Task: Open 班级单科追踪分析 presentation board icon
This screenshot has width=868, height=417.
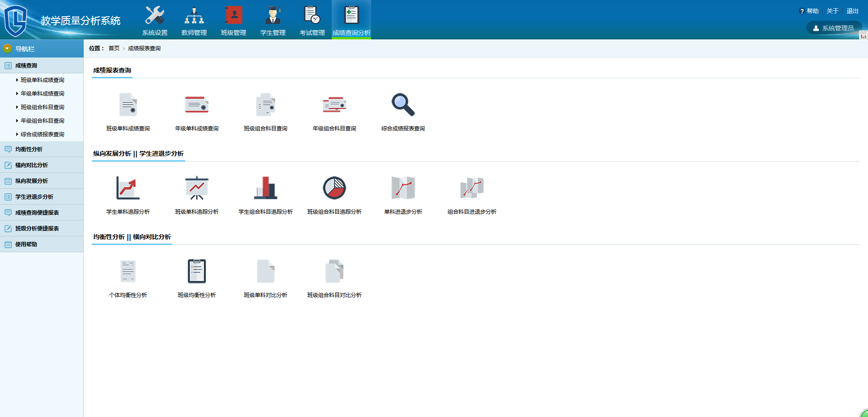Action: coord(197,188)
